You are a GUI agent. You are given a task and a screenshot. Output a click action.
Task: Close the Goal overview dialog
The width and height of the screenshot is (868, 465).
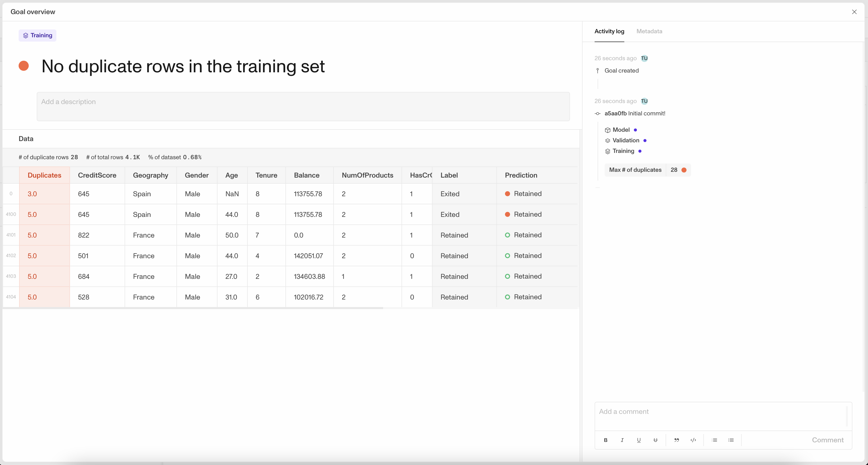pyautogui.click(x=854, y=12)
